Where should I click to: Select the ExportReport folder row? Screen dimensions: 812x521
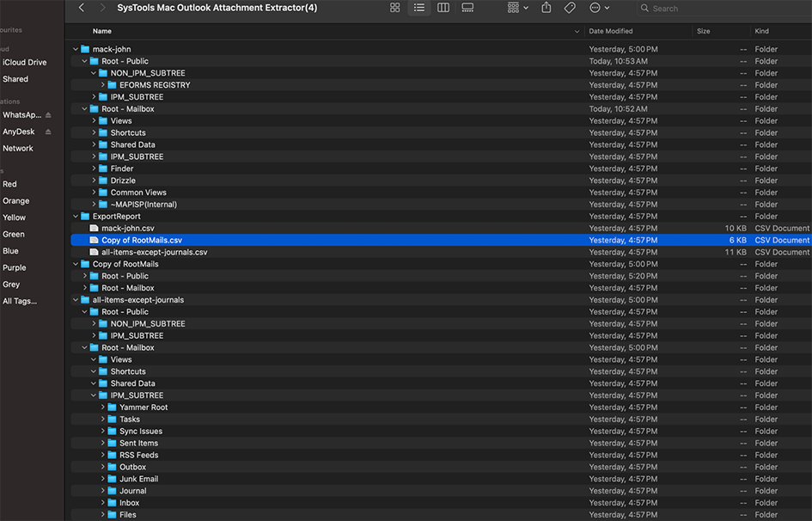pyautogui.click(x=441, y=217)
